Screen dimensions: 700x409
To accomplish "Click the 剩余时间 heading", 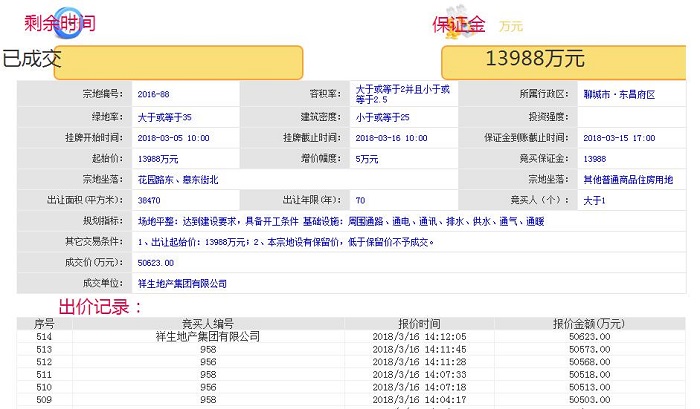I will [59, 23].
